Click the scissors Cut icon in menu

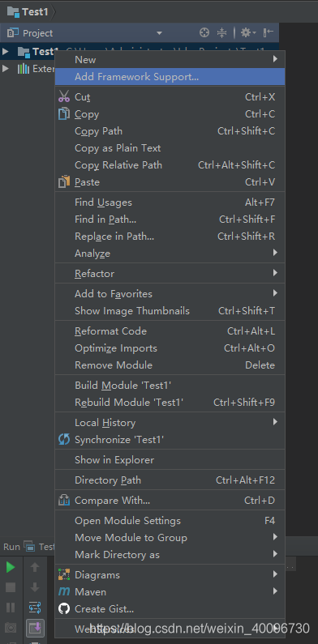pos(64,97)
